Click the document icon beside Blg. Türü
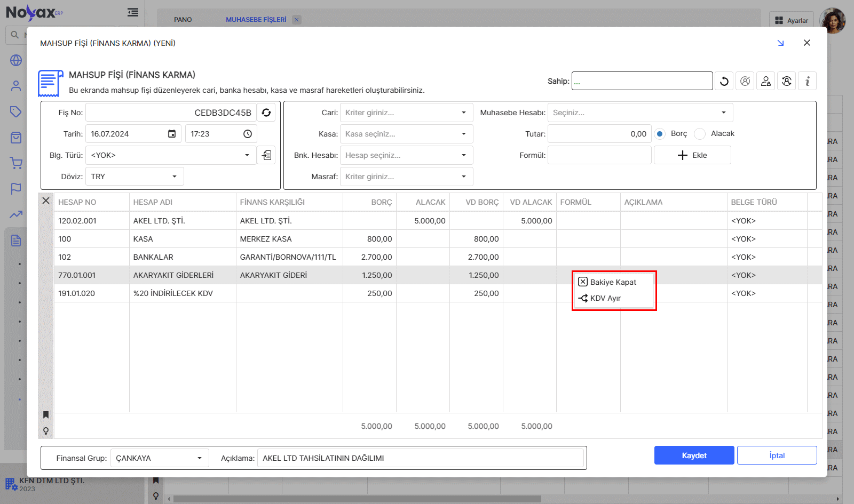 click(x=266, y=155)
